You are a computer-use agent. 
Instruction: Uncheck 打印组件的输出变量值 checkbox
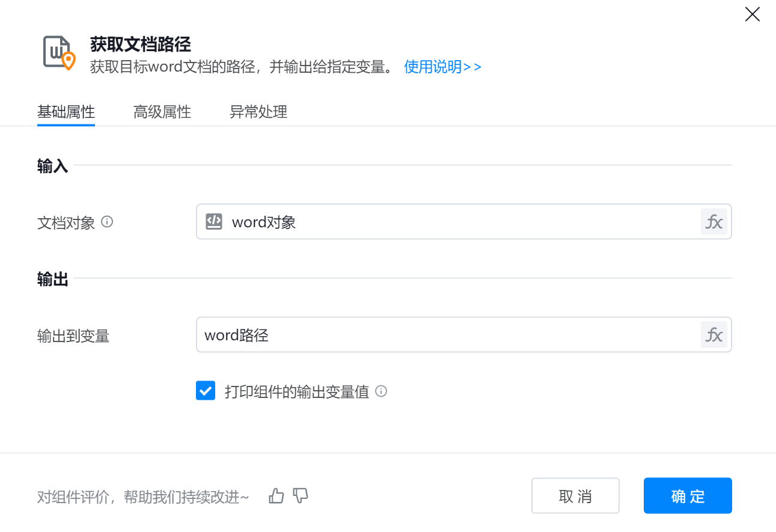tap(206, 391)
